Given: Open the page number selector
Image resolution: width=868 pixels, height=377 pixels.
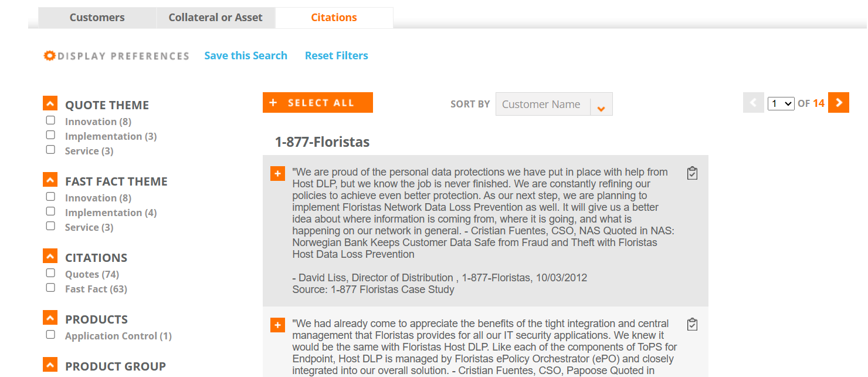Looking at the screenshot, I should click(781, 103).
